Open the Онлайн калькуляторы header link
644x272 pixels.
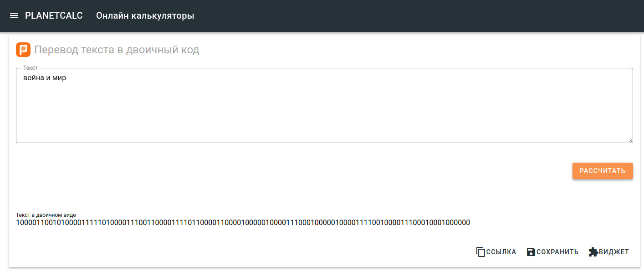tap(145, 15)
